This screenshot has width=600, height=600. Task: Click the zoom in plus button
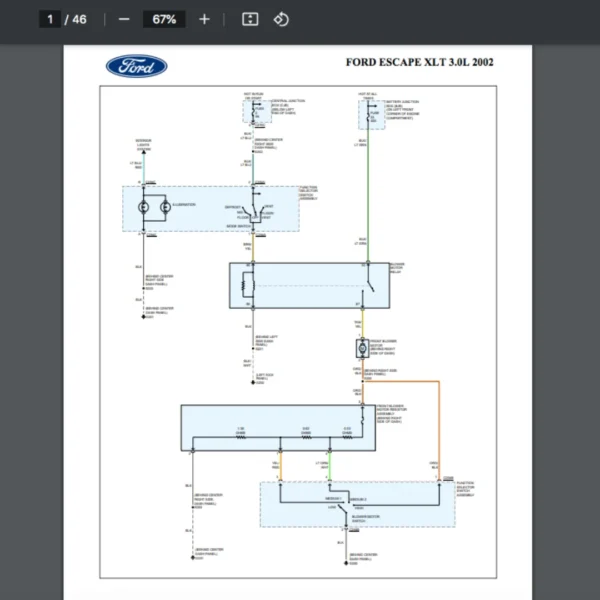point(204,19)
